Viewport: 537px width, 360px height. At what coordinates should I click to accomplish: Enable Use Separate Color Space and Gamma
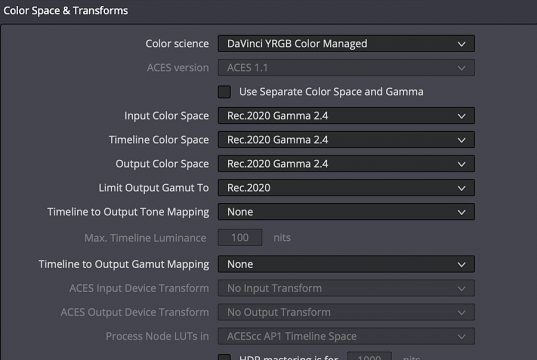(x=224, y=92)
